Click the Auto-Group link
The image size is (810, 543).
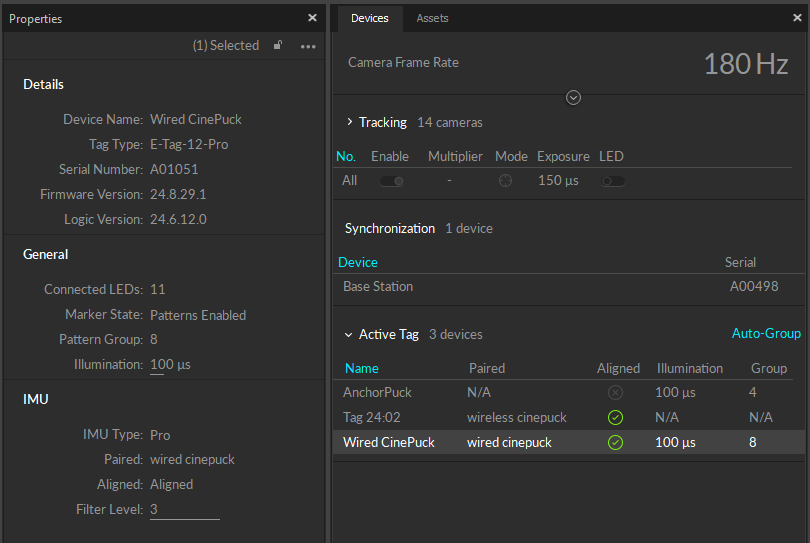[x=766, y=333]
